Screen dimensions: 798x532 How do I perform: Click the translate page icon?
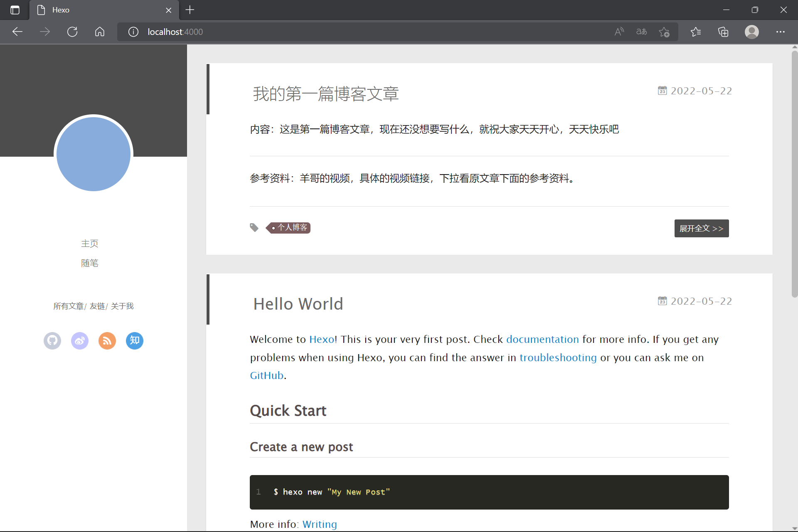click(x=641, y=32)
